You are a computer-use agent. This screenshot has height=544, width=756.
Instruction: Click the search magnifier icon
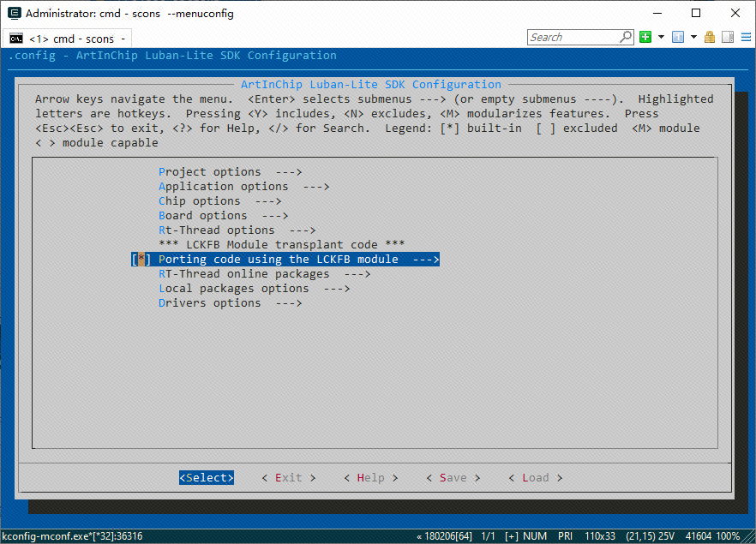coord(626,38)
